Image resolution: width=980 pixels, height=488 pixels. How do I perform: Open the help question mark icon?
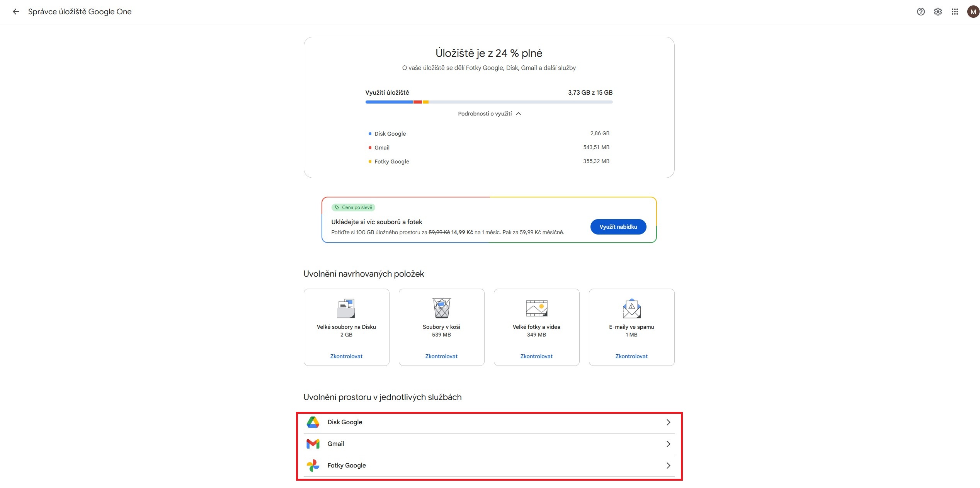click(921, 12)
